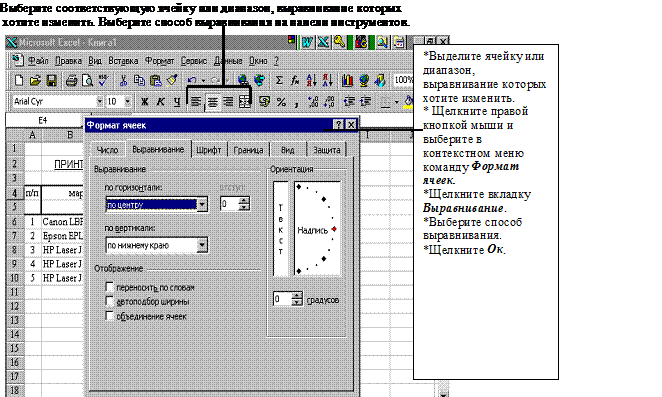
Task: Click the merge and center icon
Action: [x=244, y=102]
